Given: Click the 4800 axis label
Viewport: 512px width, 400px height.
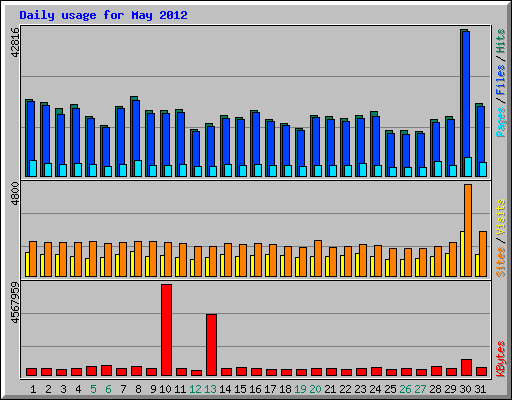Looking at the screenshot, I should [15, 194].
